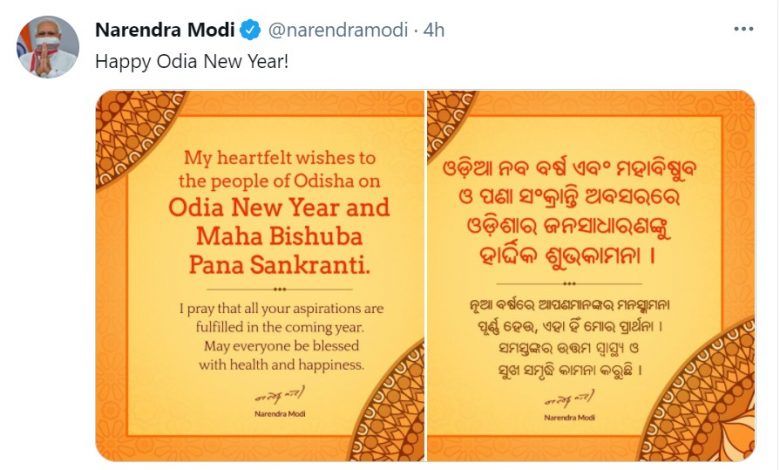This screenshot has width=780, height=470.
Task: Open the Odia-language greeting card image
Action: click(591, 276)
